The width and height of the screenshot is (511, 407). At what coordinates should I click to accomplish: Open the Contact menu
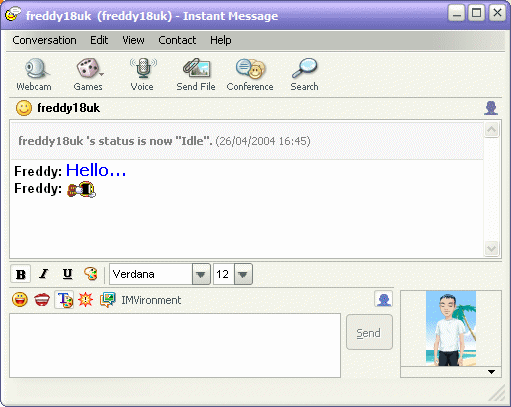coord(177,40)
